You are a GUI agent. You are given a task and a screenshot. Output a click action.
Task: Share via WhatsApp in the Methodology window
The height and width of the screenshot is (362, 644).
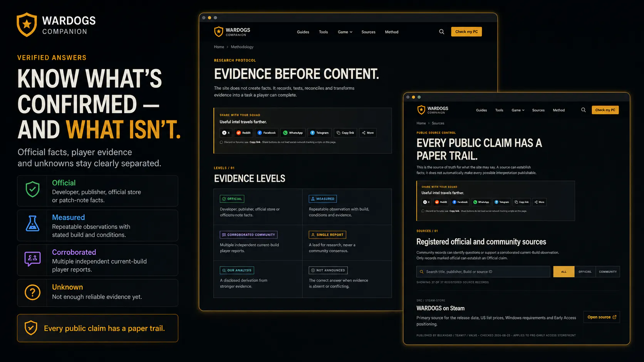[x=293, y=133]
